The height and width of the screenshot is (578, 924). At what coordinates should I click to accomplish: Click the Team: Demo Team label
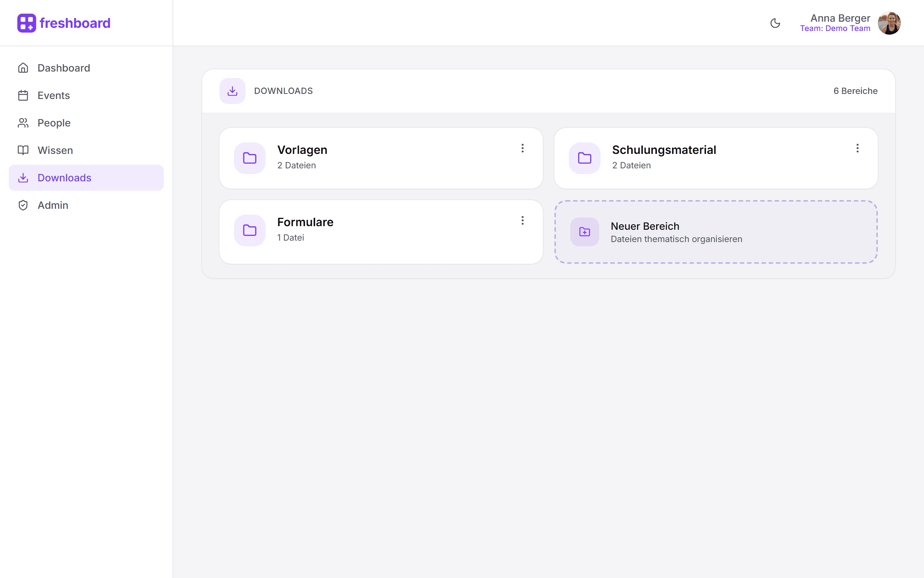835,28
